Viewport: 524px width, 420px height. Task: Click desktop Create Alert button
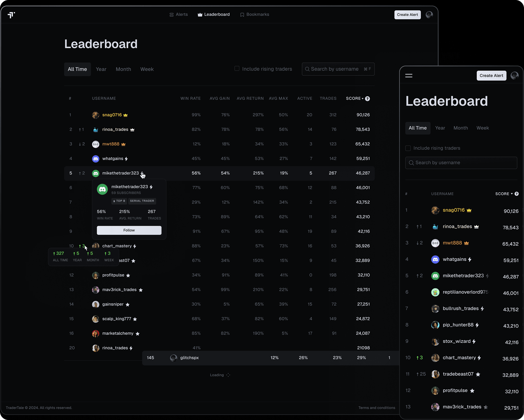click(x=407, y=15)
